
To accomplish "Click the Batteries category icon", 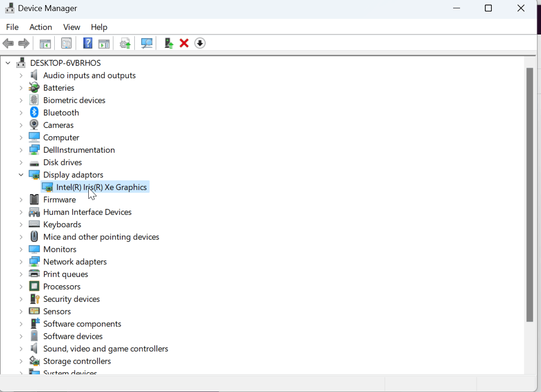I will pyautogui.click(x=34, y=87).
